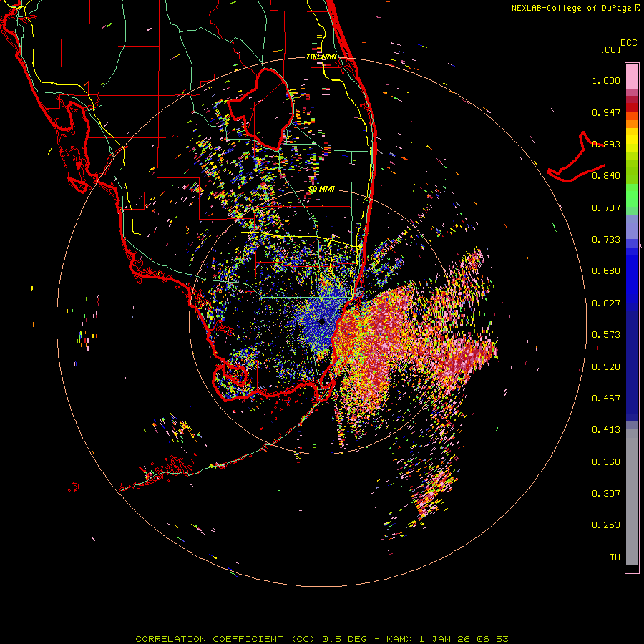Screen dimensions: 644x644
Task: Click the [CC] units label
Action: pyautogui.click(x=610, y=49)
